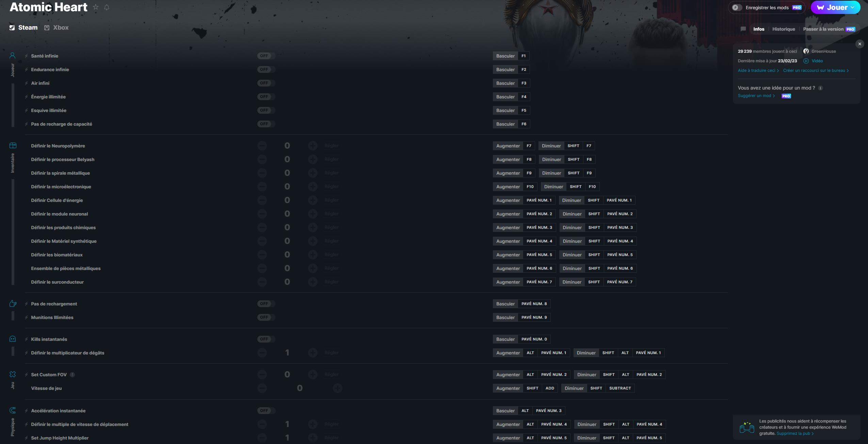Open the Physique section icon
Image resolution: width=868 pixels, height=444 pixels.
(x=13, y=410)
